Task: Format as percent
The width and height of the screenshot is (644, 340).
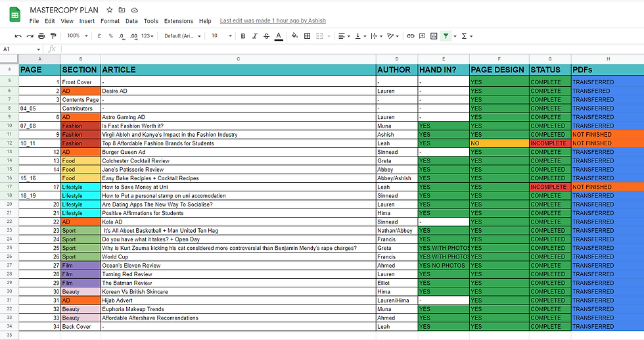Action: (110, 36)
